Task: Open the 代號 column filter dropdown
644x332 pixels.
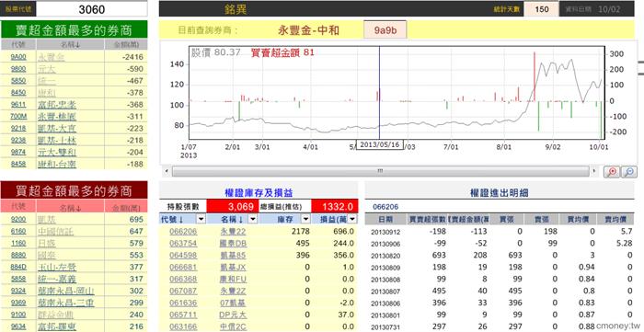Action: (201, 219)
